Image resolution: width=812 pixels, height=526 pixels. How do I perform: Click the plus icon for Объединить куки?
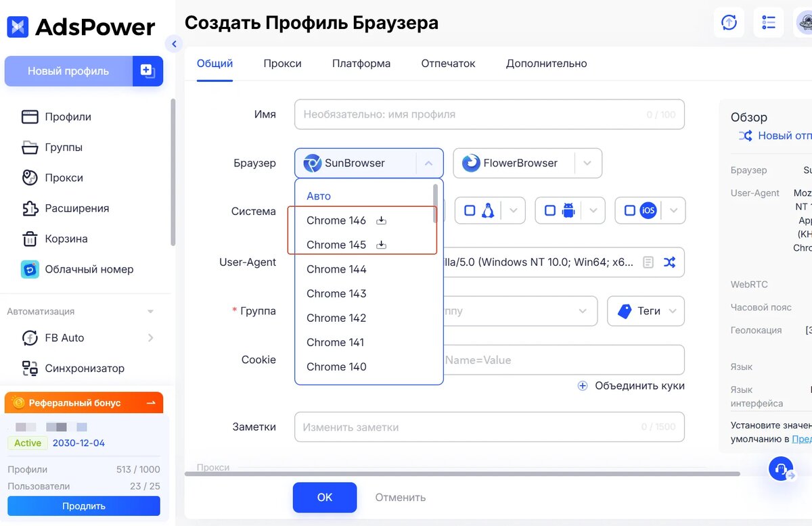pyautogui.click(x=583, y=385)
